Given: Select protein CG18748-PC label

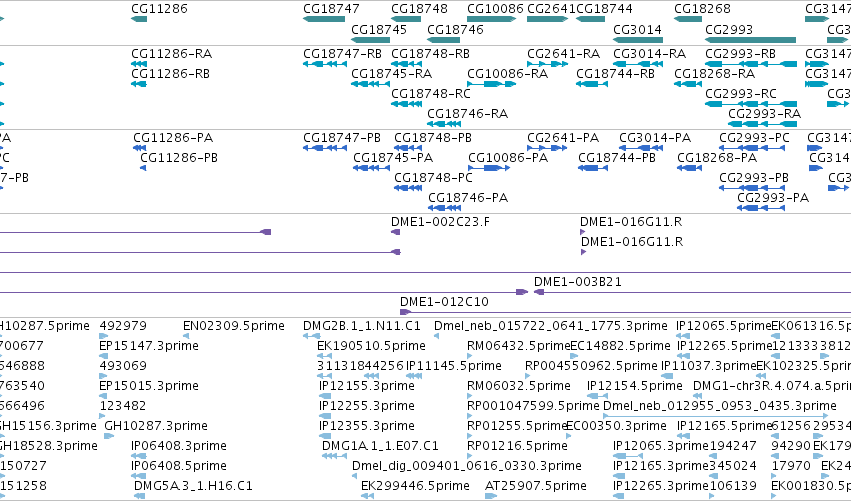Looking at the screenshot, I should pos(433,178).
